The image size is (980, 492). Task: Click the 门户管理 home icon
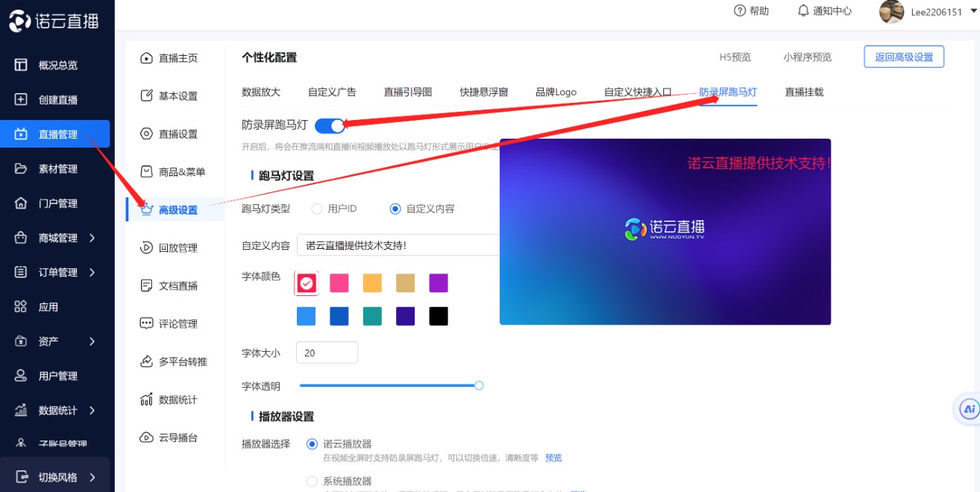tap(21, 203)
